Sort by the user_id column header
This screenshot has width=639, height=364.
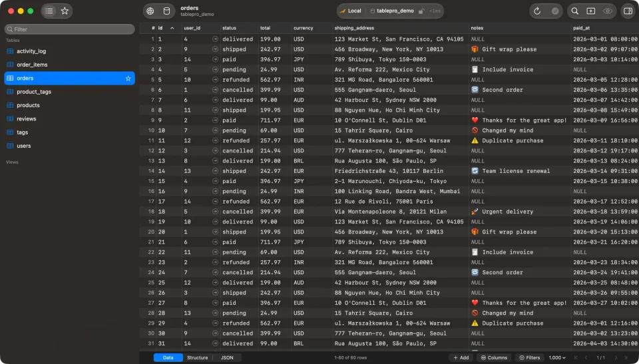point(200,28)
